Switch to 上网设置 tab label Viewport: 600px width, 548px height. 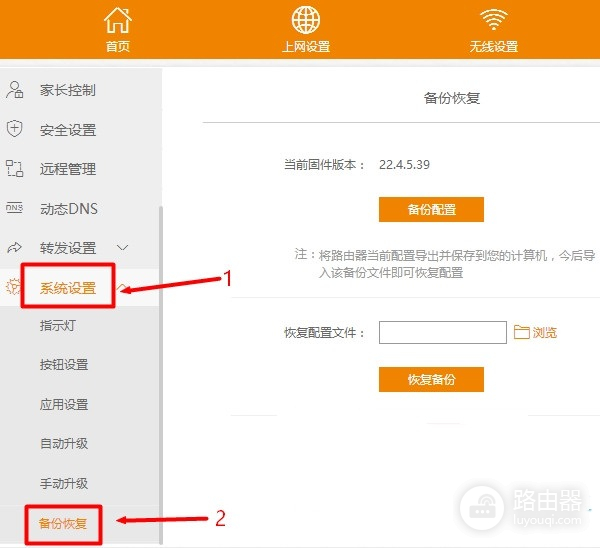click(x=306, y=47)
